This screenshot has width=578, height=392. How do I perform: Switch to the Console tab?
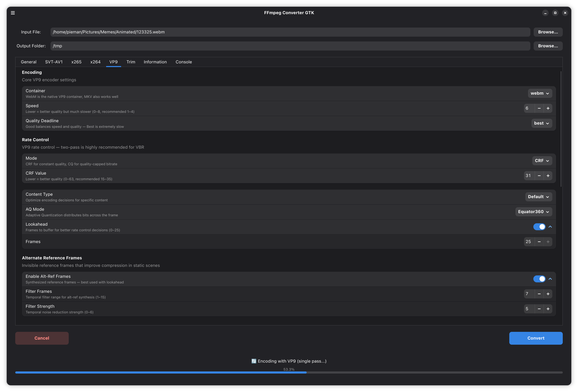pos(184,62)
